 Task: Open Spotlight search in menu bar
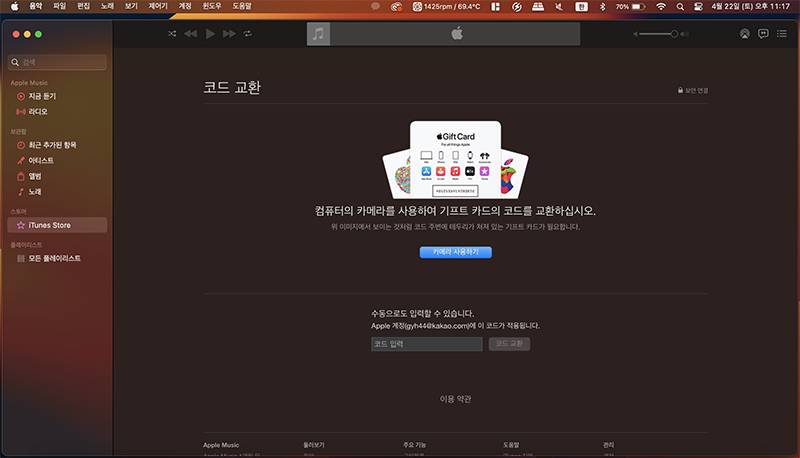point(680,6)
